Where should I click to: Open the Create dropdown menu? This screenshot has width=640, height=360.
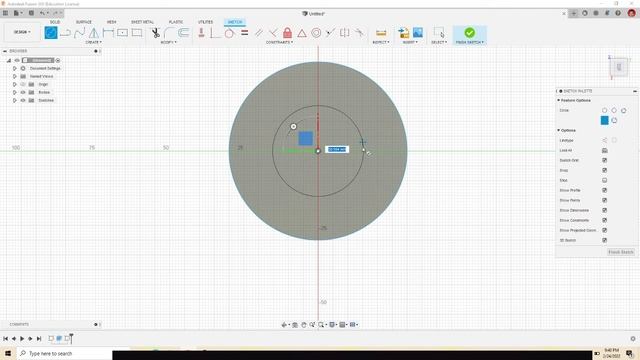point(93,42)
